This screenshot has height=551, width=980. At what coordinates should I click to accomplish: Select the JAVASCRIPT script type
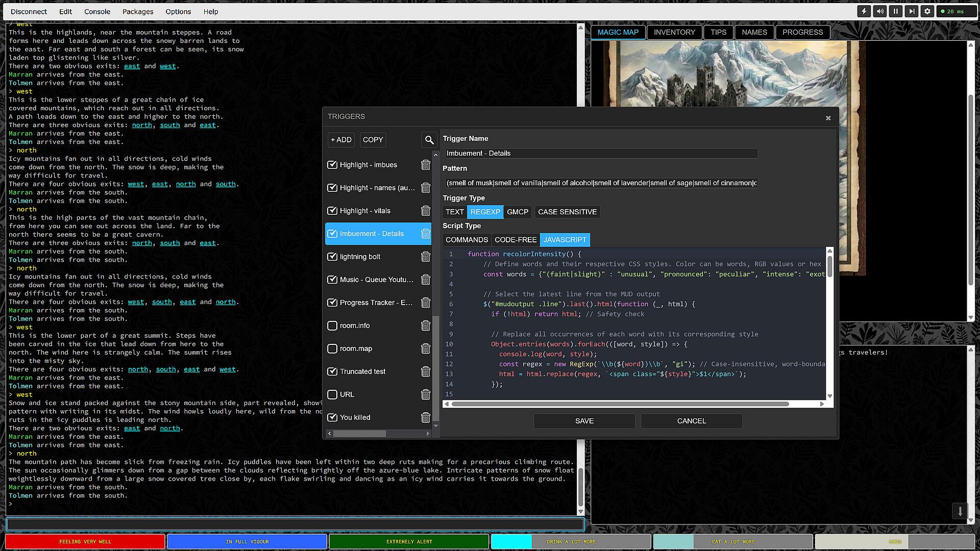[565, 240]
